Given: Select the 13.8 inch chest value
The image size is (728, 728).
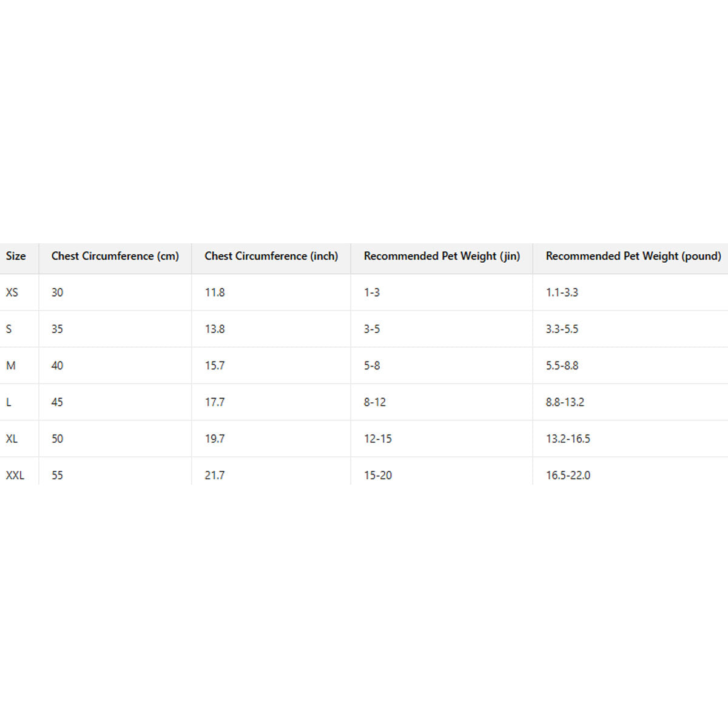Looking at the screenshot, I should (x=215, y=329).
